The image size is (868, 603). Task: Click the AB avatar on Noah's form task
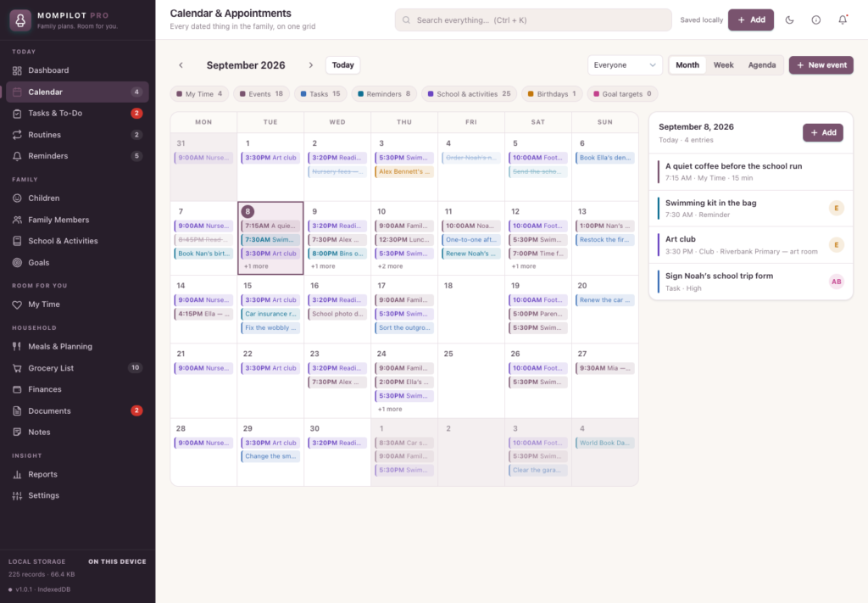click(836, 282)
